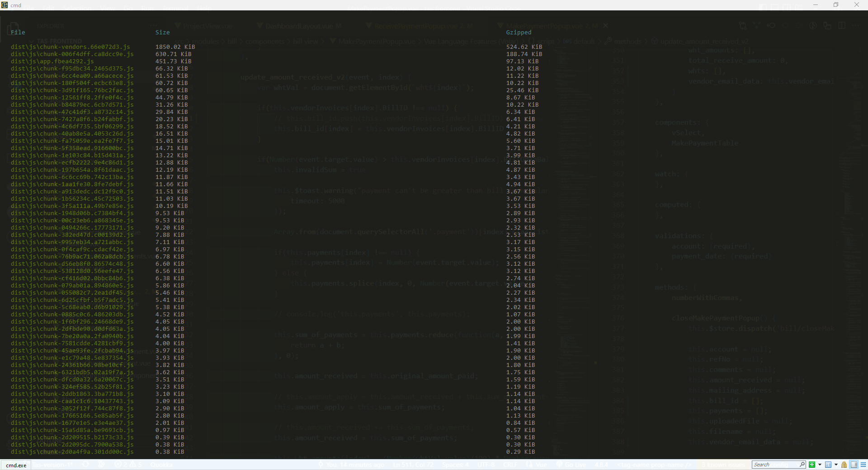Image resolution: width=868 pixels, height=470 pixels.
Task: Click the 451.73 KiB size value
Action: (x=174, y=61)
